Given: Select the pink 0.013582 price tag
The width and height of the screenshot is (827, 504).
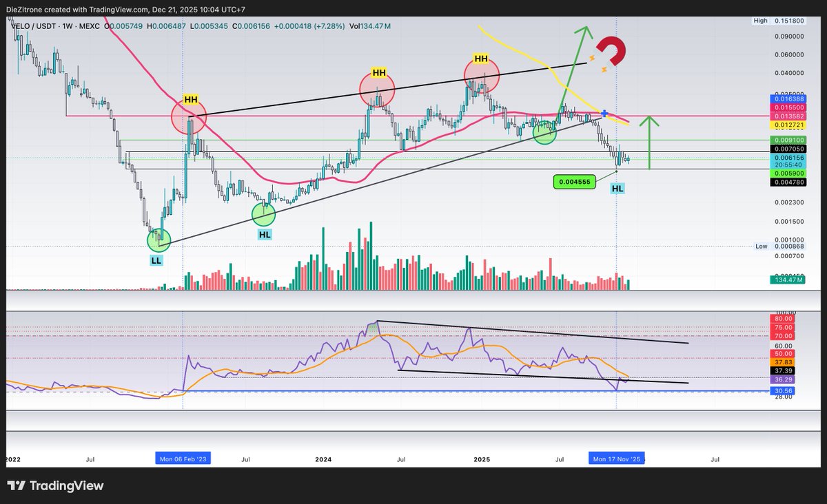Looking at the screenshot, I should 788,116.
